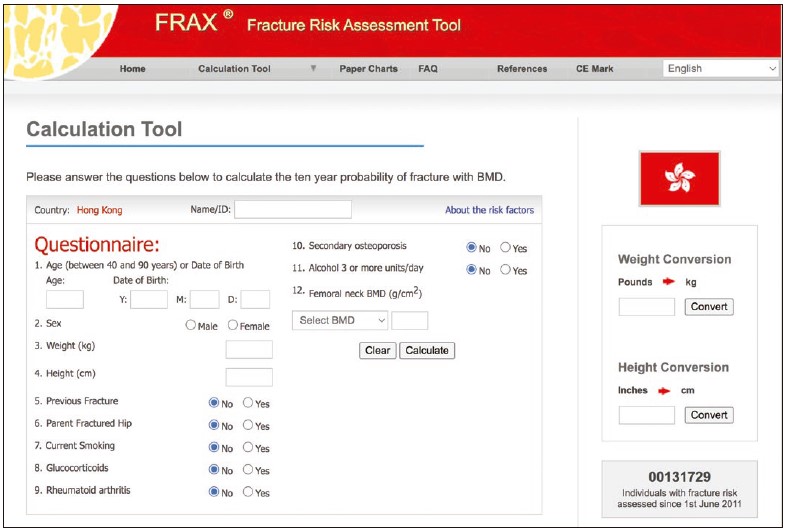The height and width of the screenshot is (532, 787).
Task: Go to Paper Charts
Action: [368, 69]
